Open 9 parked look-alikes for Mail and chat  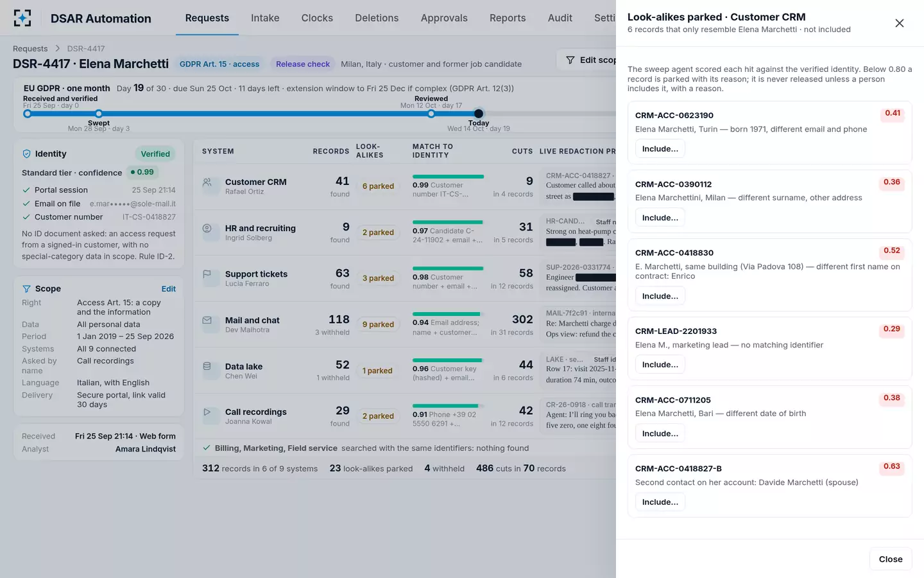[378, 324]
